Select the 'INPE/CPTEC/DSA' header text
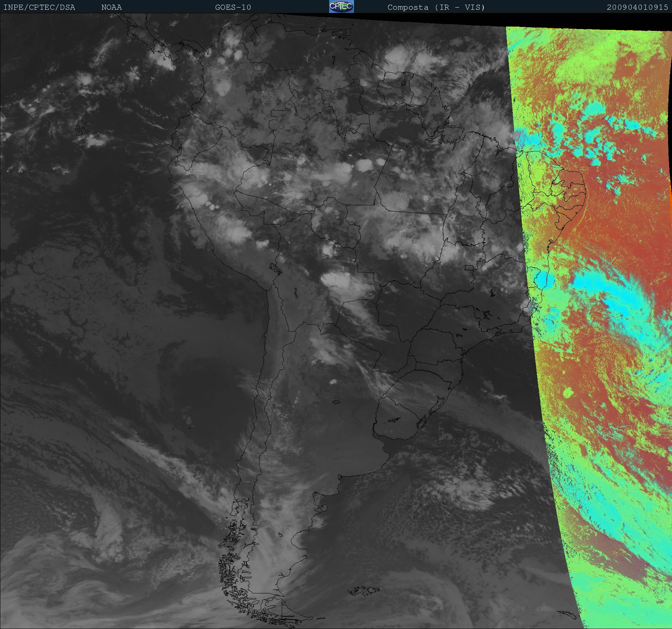 tap(39, 7)
